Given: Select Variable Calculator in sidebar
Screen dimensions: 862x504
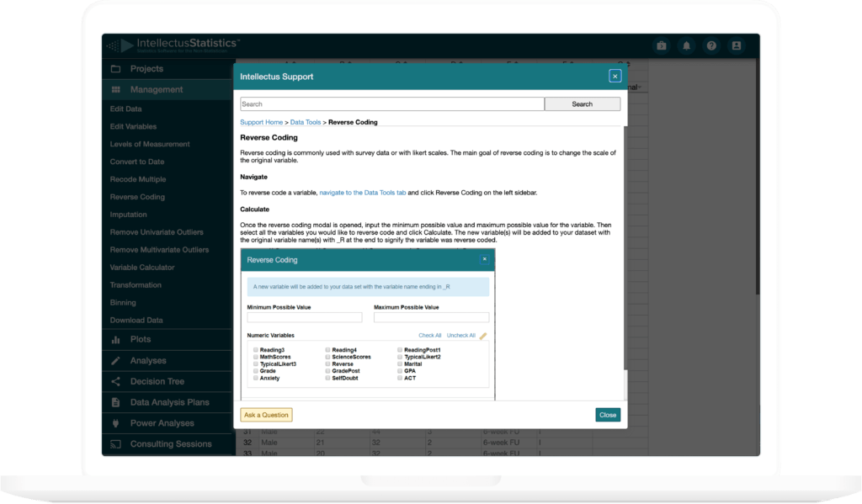Looking at the screenshot, I should click(x=141, y=267).
